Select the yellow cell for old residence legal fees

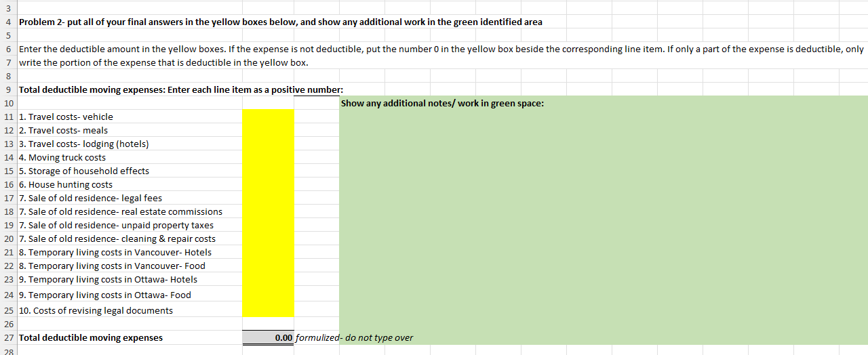tap(268, 198)
